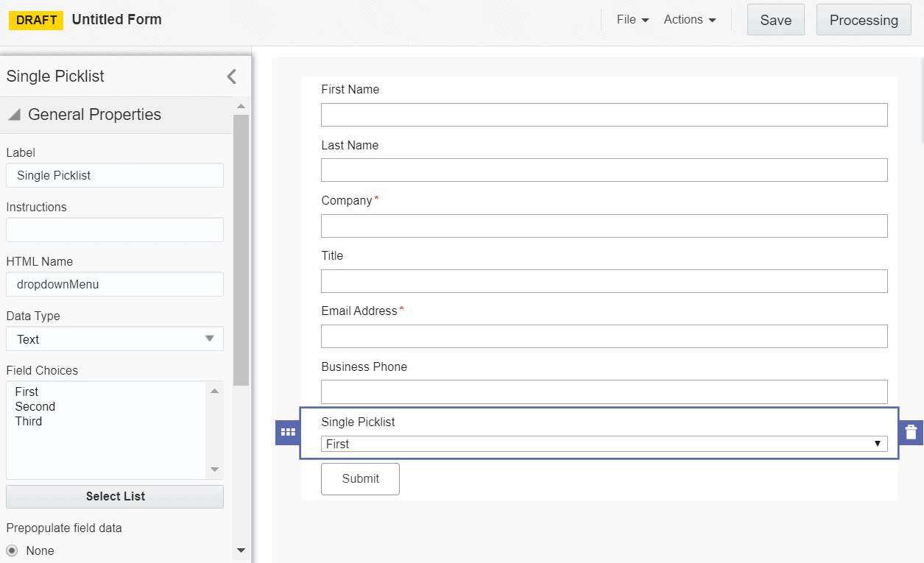Click the down chevron at bottom of properties panel
This screenshot has width=924, height=563.
241,550
